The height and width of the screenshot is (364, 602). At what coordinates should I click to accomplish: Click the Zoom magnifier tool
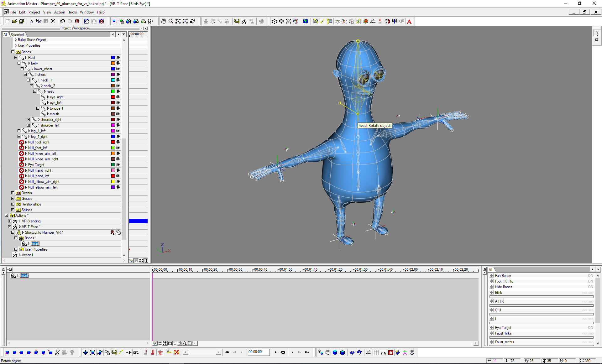(x=171, y=21)
